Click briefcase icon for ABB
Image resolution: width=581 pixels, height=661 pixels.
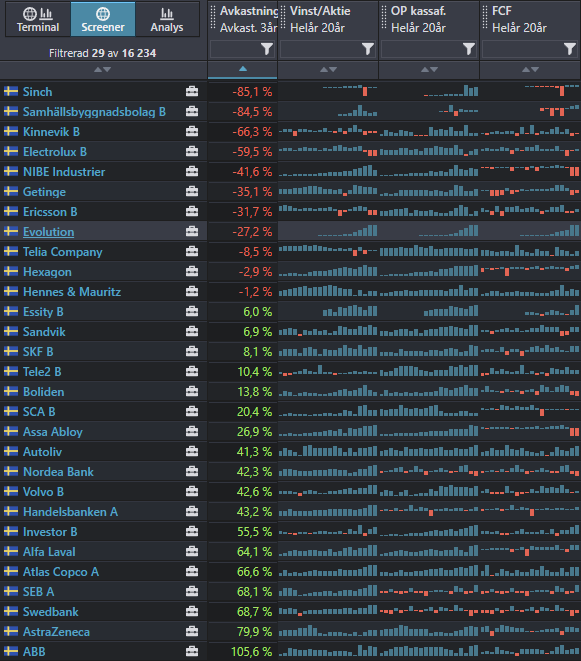(x=192, y=651)
